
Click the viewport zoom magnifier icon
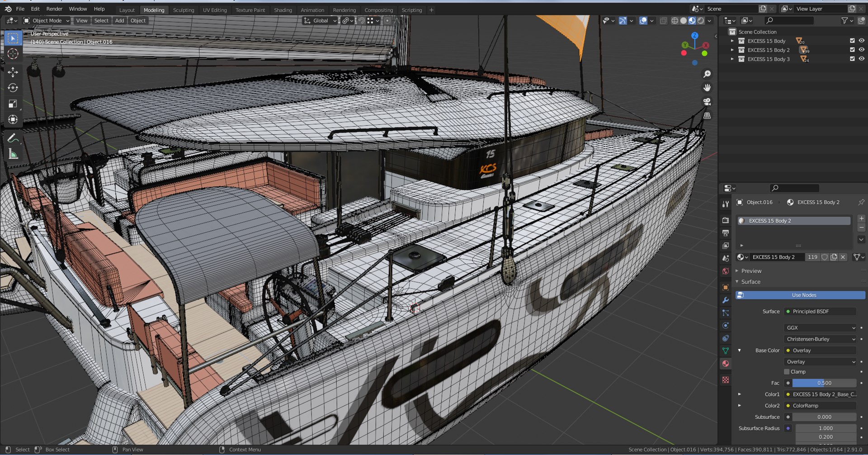click(707, 74)
